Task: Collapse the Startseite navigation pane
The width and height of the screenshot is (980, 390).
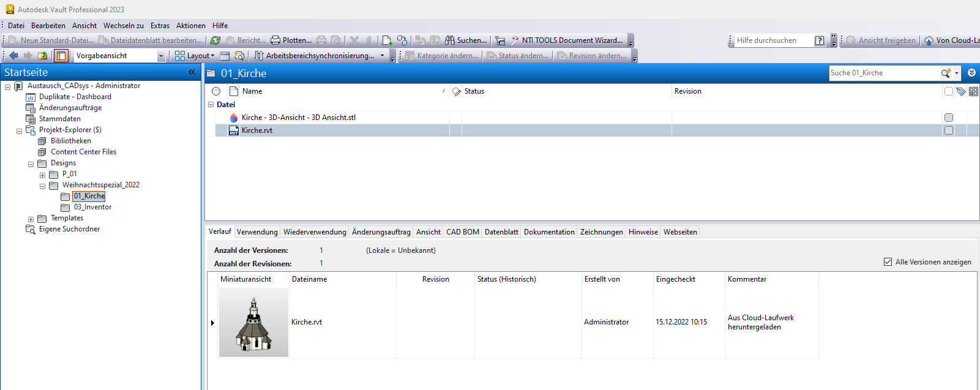Action: tap(192, 72)
